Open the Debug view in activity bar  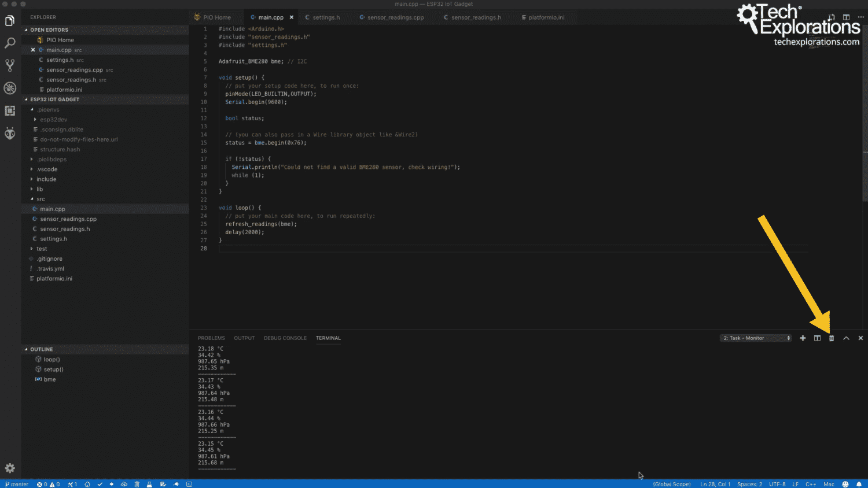tap(10, 88)
